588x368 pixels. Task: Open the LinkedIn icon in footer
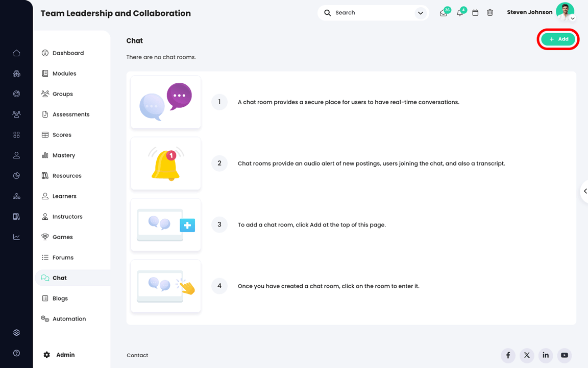tap(546, 355)
